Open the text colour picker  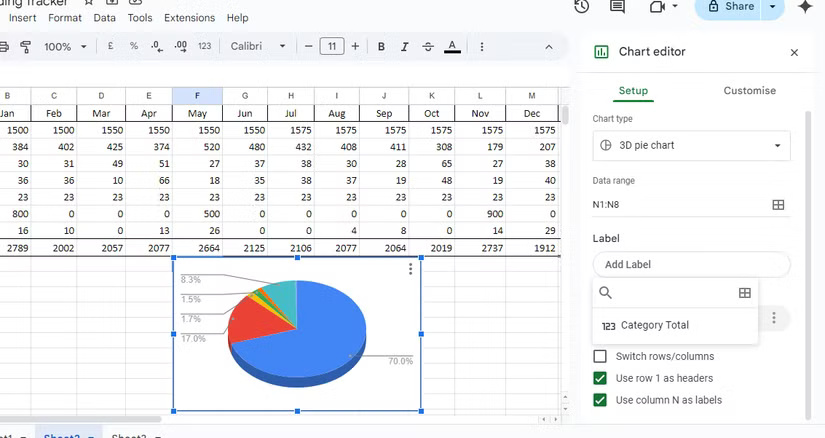[452, 47]
